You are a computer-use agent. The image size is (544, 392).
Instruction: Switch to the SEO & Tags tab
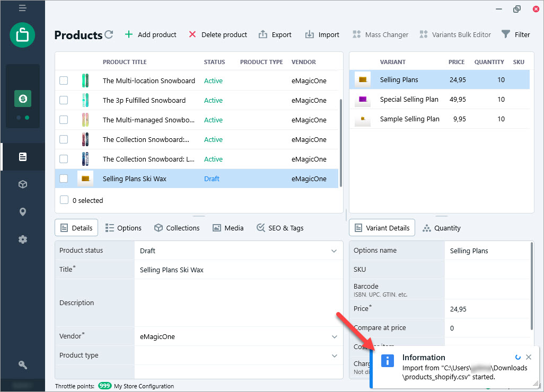[x=280, y=228]
